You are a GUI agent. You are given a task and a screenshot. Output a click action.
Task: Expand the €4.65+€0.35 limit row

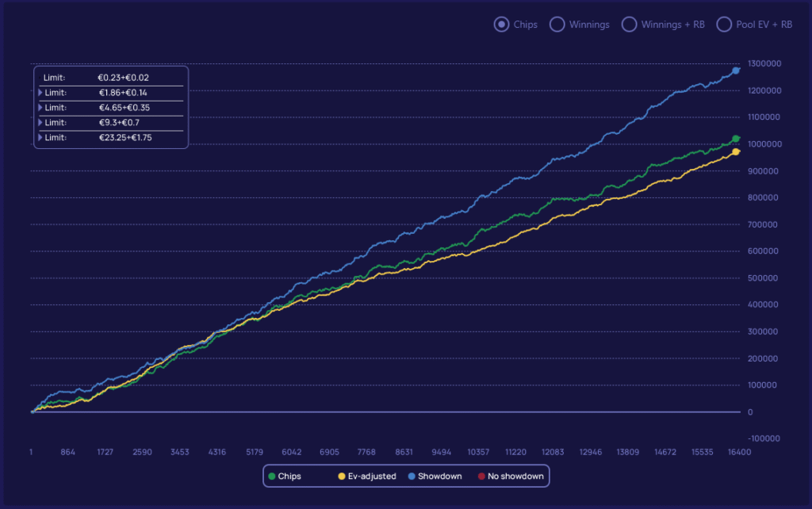pos(40,108)
